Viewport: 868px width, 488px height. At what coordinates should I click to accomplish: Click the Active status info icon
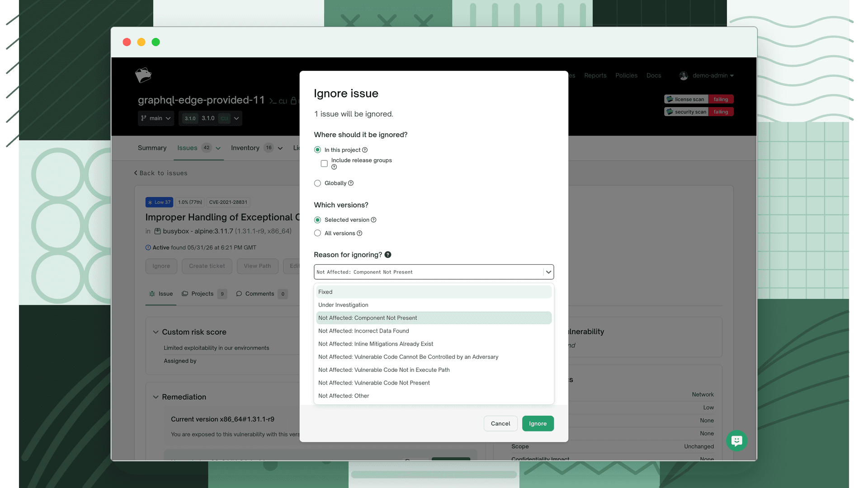148,248
